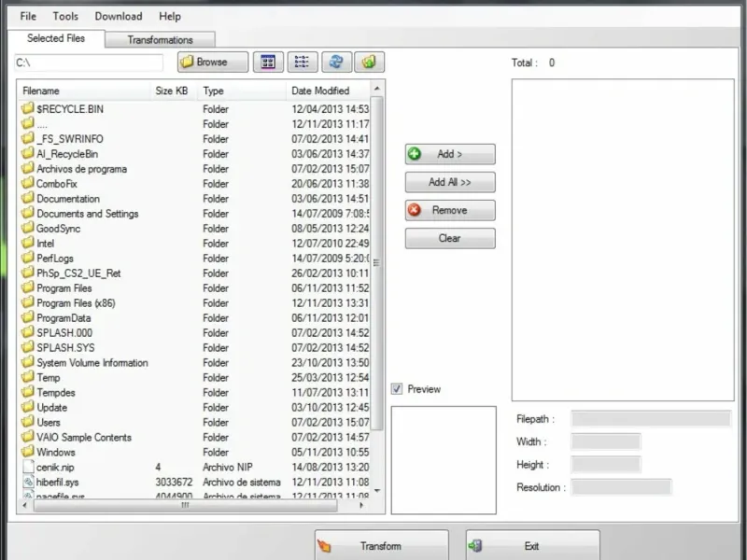Click the Remove button

[450, 210]
